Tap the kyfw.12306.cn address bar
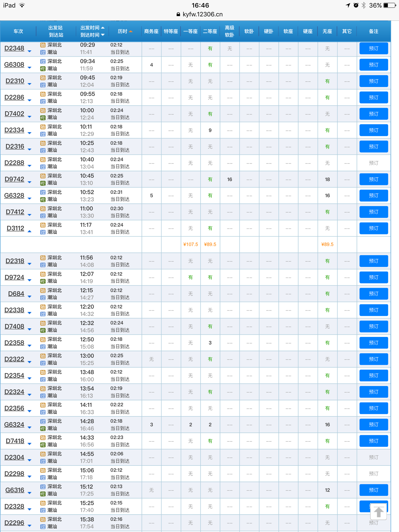The image size is (399, 532). [x=199, y=14]
